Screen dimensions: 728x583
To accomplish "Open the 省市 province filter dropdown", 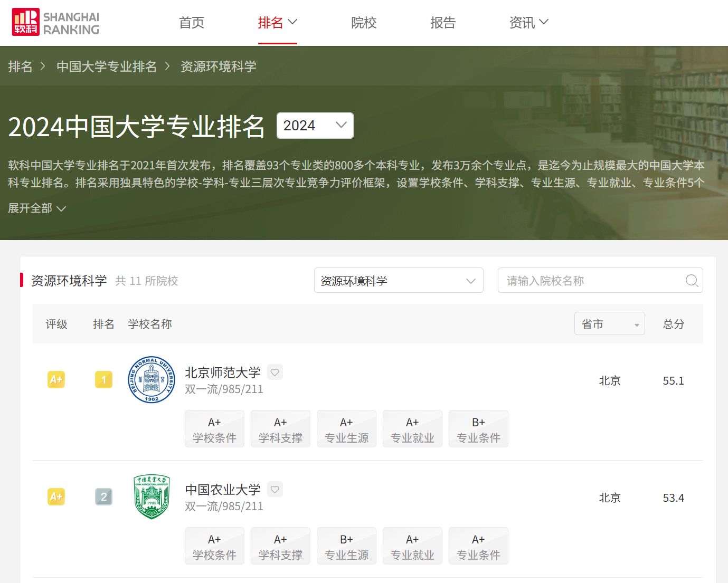I will 609,324.
